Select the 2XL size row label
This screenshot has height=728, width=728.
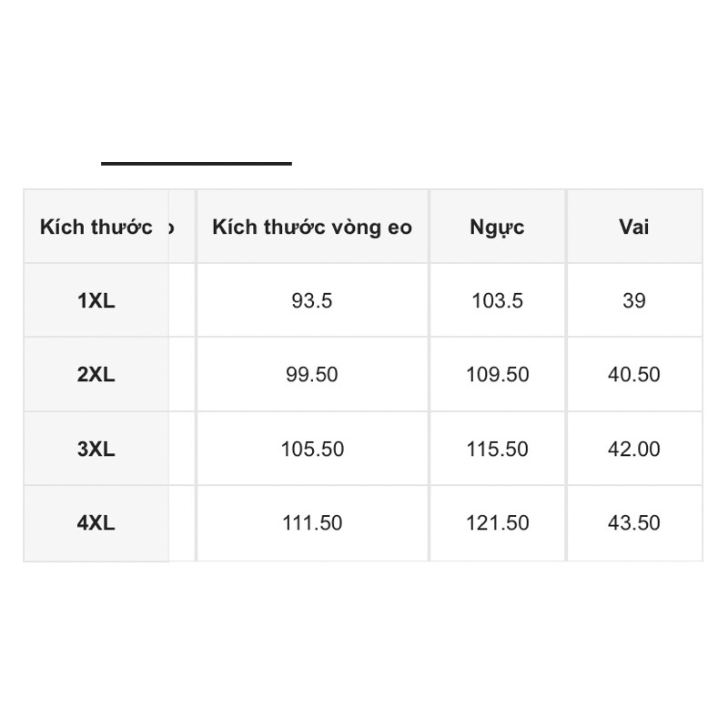click(96, 374)
